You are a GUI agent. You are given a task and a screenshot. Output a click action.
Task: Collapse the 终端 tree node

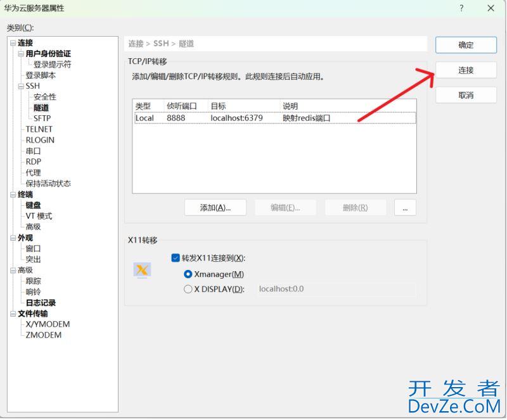(x=13, y=194)
